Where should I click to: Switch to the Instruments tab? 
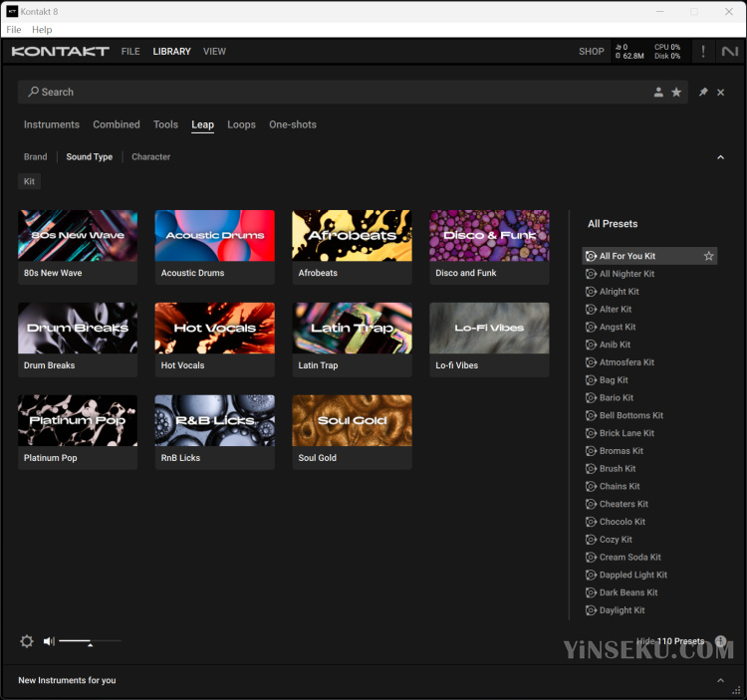click(52, 124)
